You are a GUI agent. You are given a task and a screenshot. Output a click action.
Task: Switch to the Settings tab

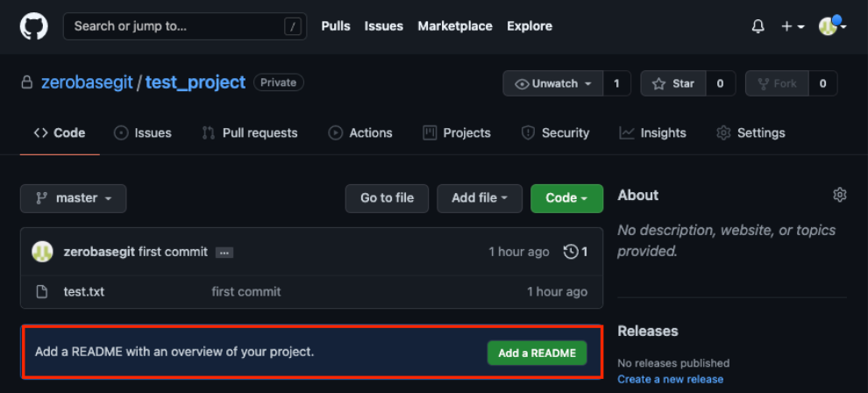[751, 132]
